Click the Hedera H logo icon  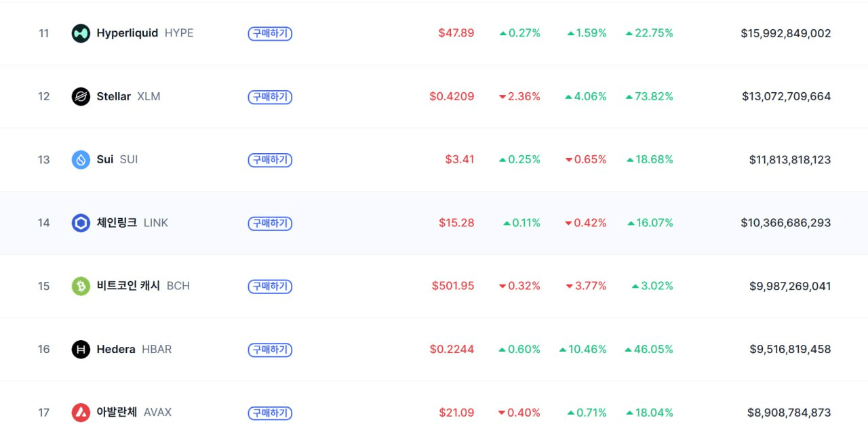point(81,350)
